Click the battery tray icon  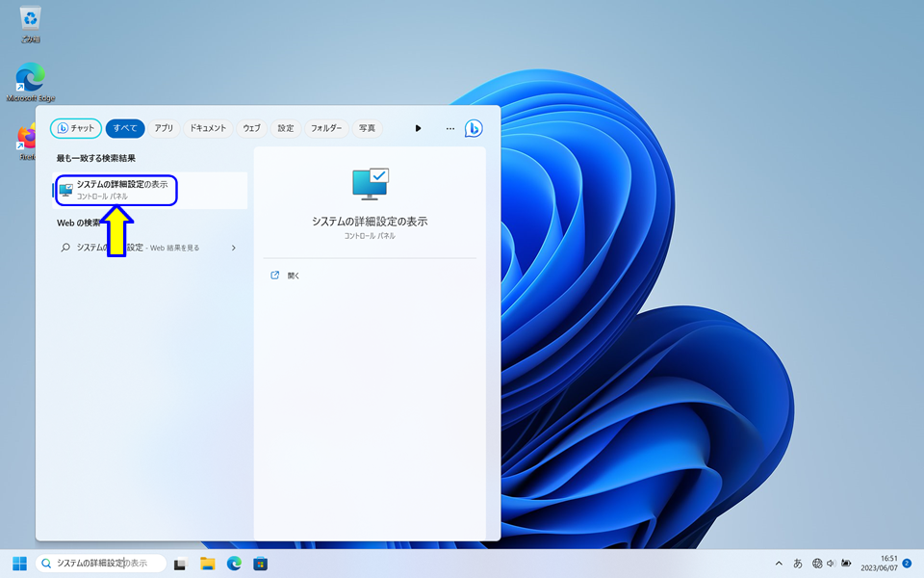pyautogui.click(x=846, y=564)
